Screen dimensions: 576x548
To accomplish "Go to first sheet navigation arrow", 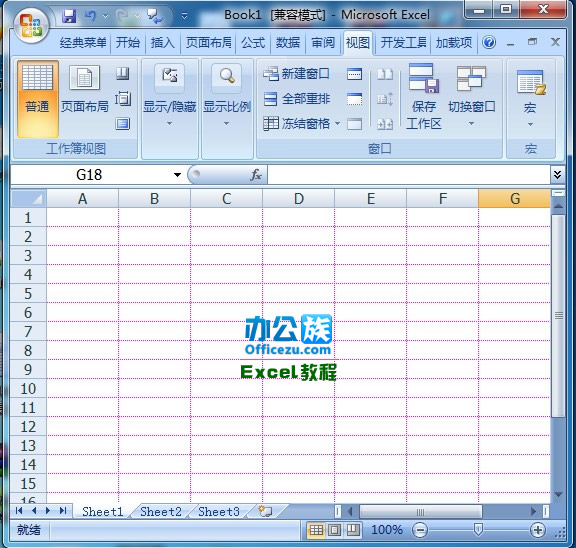I will 19,511.
